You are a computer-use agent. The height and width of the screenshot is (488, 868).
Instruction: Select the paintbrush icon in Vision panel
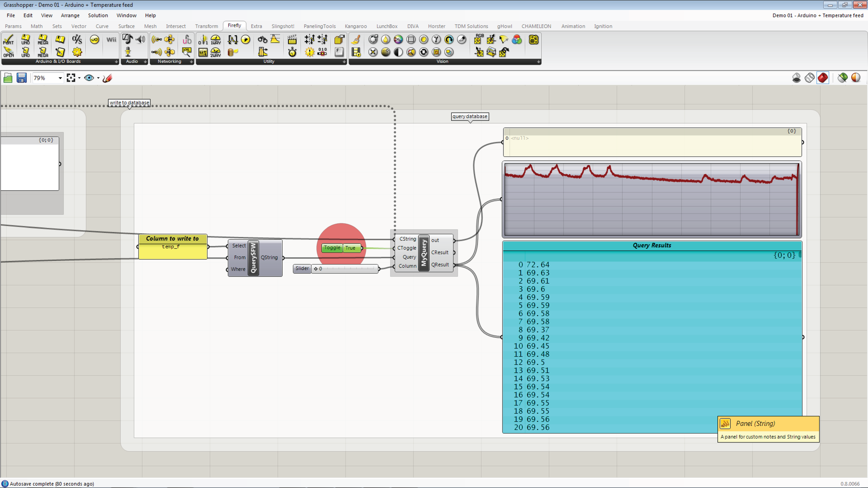pyautogui.click(x=356, y=40)
